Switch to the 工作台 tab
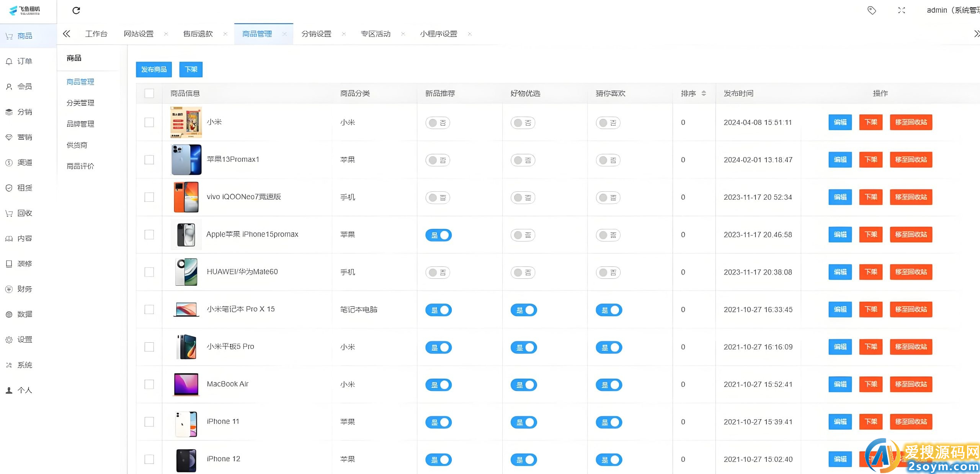The height and width of the screenshot is (474, 980). point(96,34)
